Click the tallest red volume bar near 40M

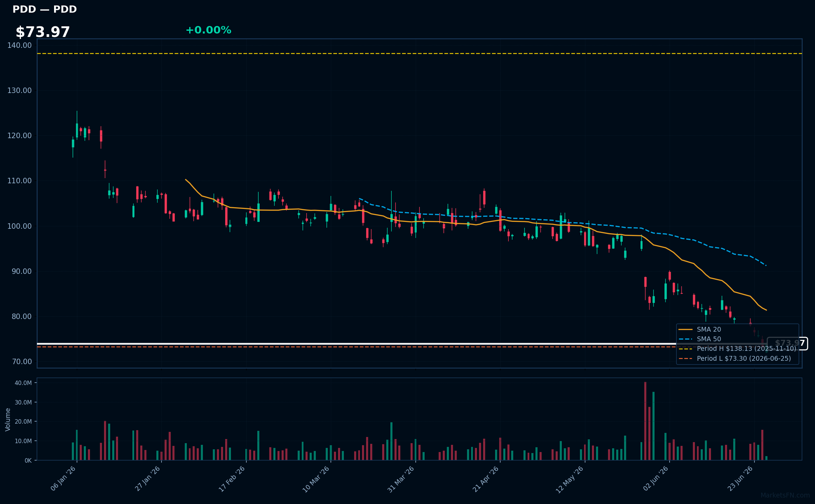[645, 421]
